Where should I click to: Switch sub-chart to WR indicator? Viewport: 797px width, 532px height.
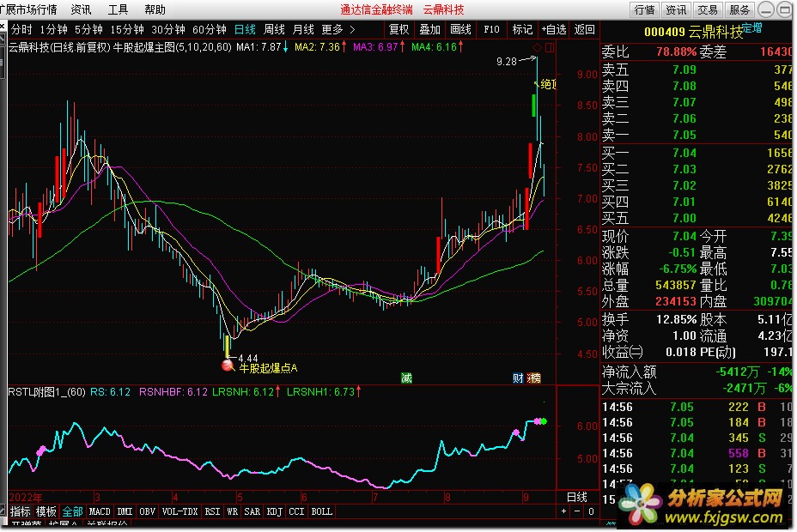232,511
